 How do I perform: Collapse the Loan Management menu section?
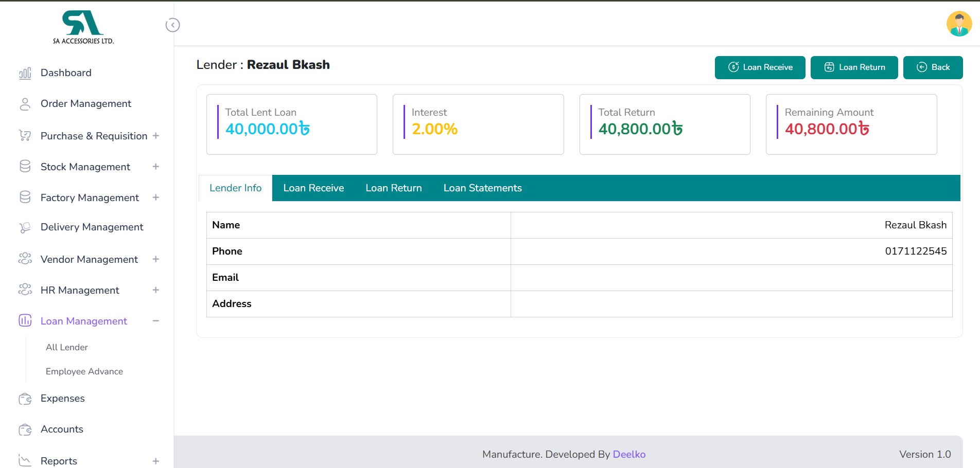click(x=155, y=321)
